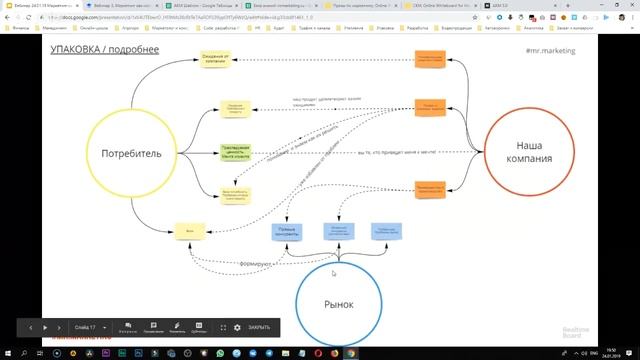
Task: Click the ЗАКРЫТЬ button to exit presentation
Action: [259, 328]
